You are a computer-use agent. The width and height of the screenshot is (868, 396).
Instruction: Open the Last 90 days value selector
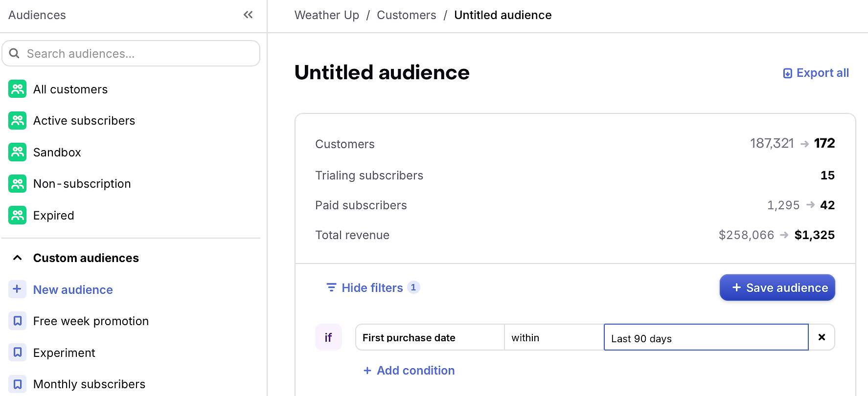706,337
